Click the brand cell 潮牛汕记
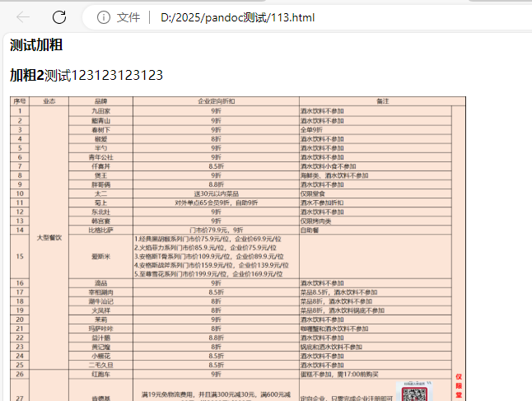This screenshot has width=532, height=401. (x=100, y=301)
